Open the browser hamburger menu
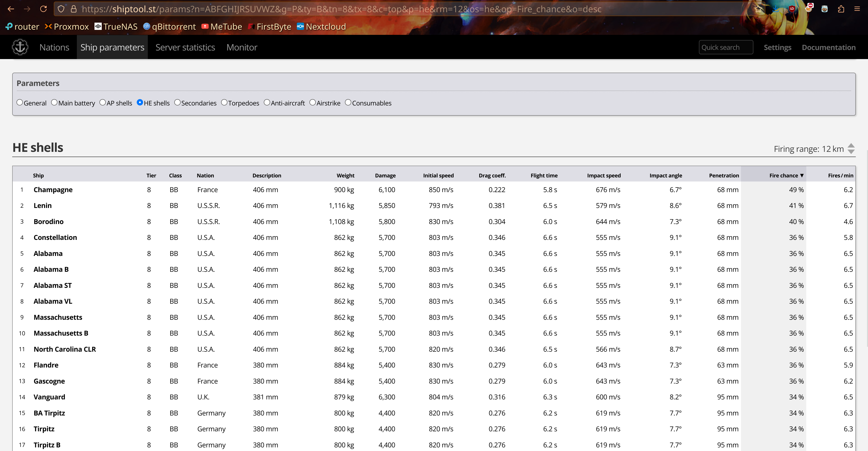The width and height of the screenshot is (868, 451). 857,9
